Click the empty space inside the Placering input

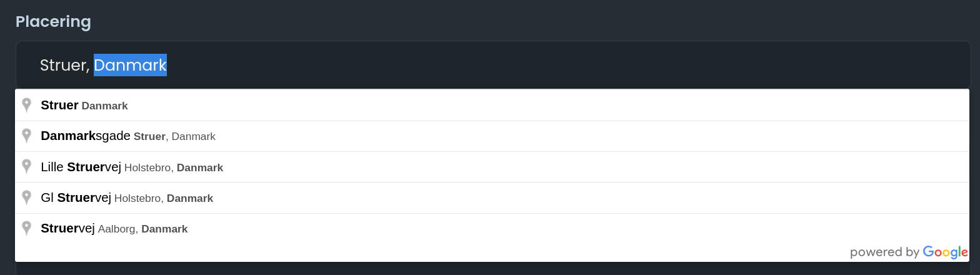pyautogui.click(x=562, y=65)
